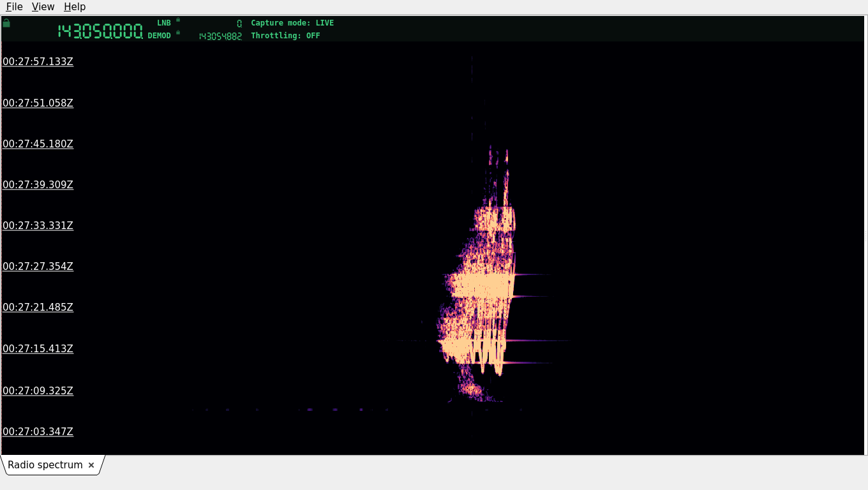This screenshot has height=490, width=868.
Task: Click the Capture mode: LIVE status
Action: click(292, 23)
